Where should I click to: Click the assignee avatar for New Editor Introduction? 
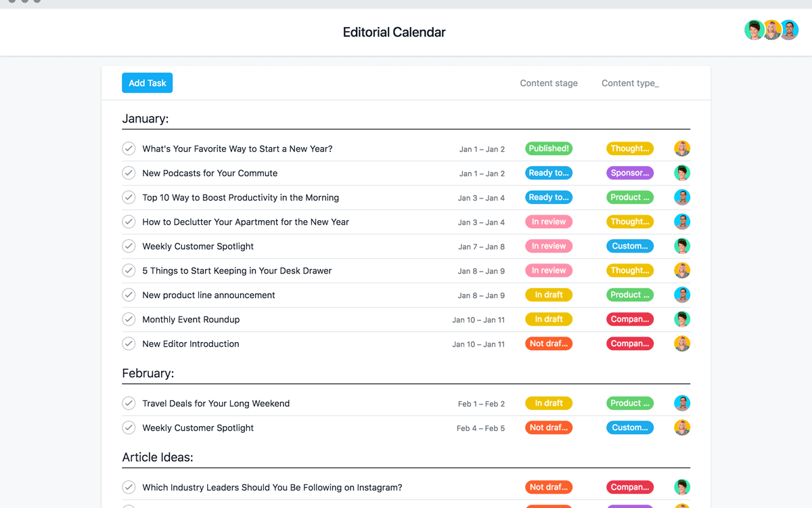click(x=682, y=343)
